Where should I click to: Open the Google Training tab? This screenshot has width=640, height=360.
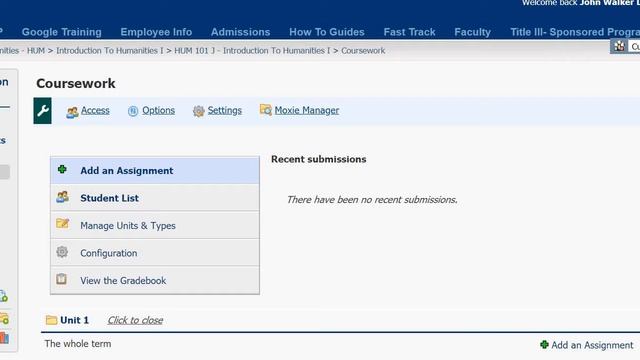(62, 32)
